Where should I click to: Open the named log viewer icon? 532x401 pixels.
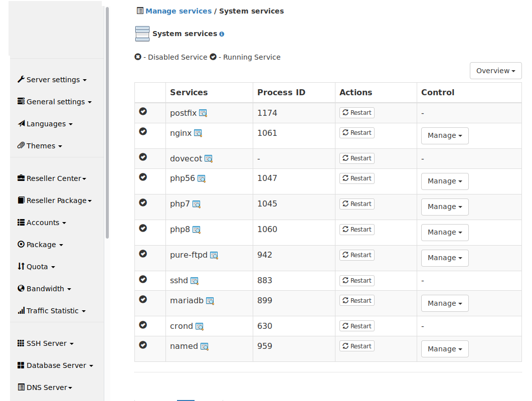[x=204, y=346]
